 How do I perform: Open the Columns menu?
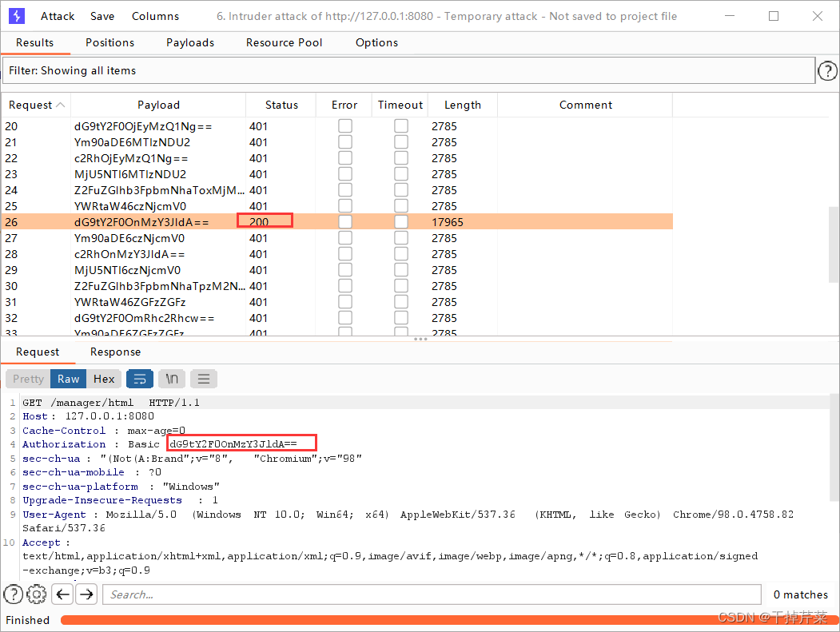(x=155, y=16)
